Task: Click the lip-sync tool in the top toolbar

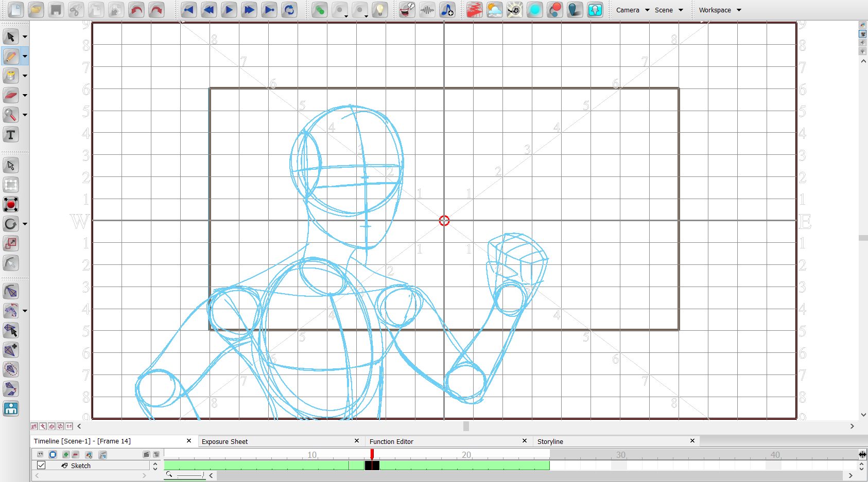Action: 406,10
